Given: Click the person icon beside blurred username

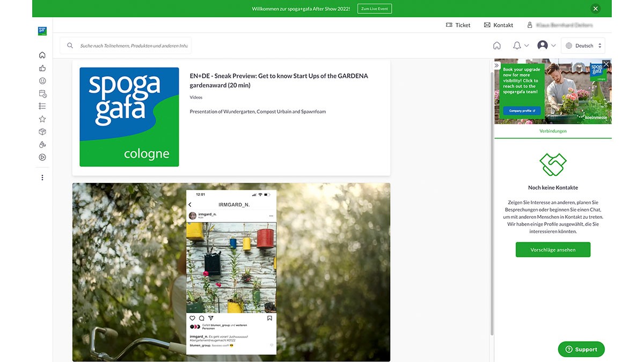Looking at the screenshot, I should click(530, 25).
